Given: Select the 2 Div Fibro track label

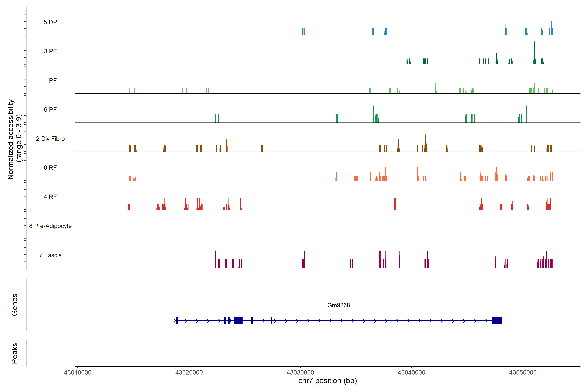Looking at the screenshot, I should (x=50, y=139).
